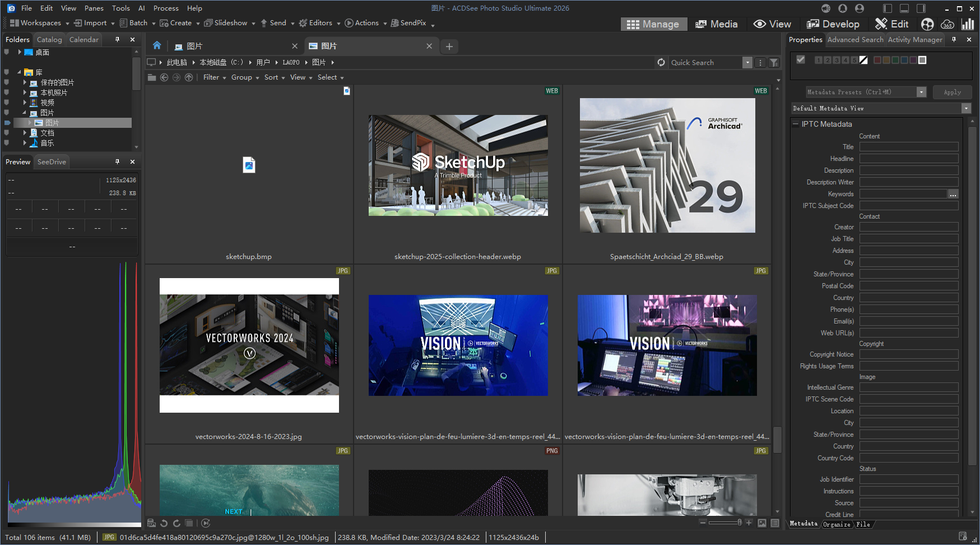Image resolution: width=980 pixels, height=545 pixels.
Task: Toggle the left panel layout button
Action: click(x=887, y=8)
